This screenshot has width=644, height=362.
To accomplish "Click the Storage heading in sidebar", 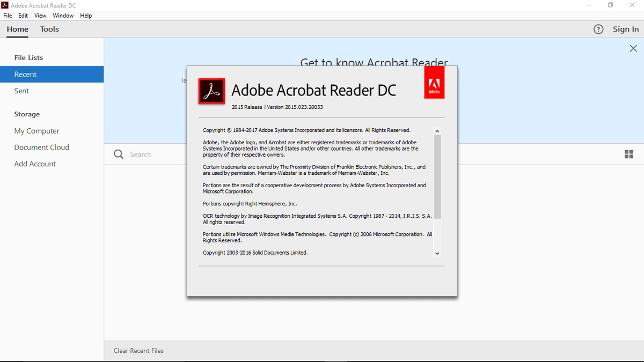I will tap(27, 114).
